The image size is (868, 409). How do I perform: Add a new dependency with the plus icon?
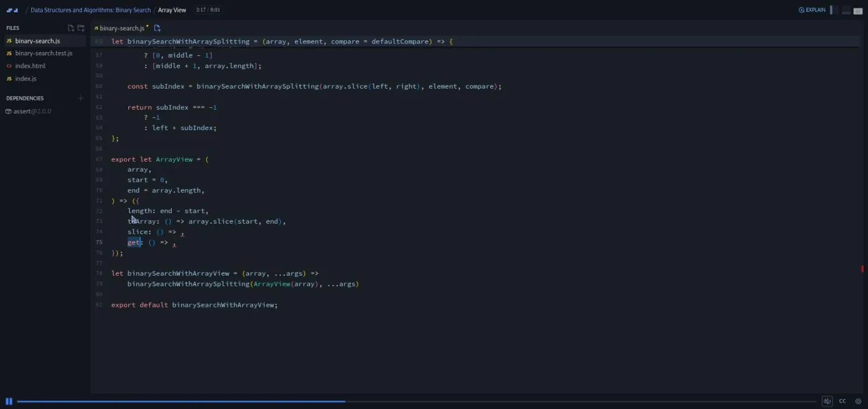(81, 98)
